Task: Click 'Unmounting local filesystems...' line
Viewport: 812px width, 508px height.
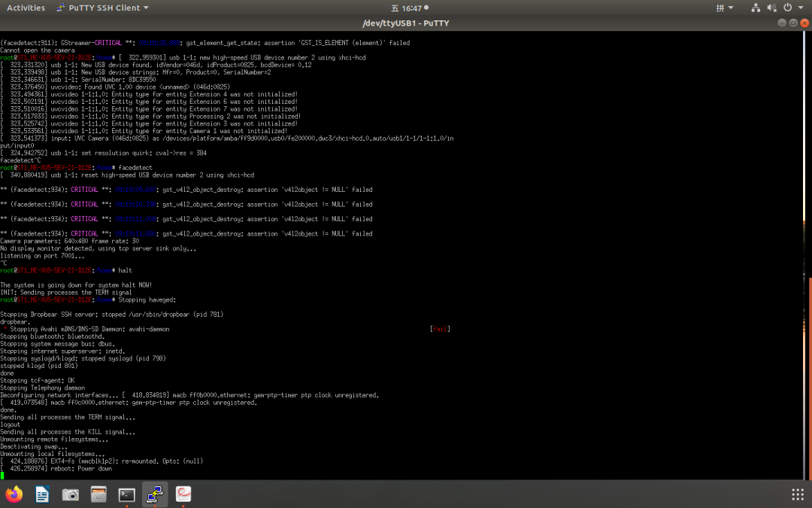Action: tap(53, 454)
